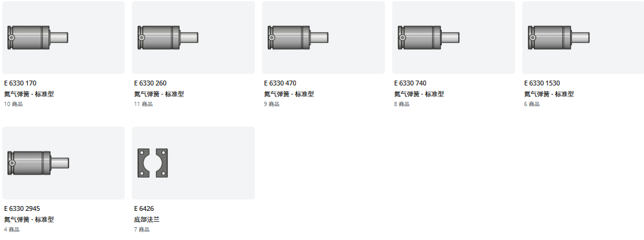Click the 11 商品 count label
The height and width of the screenshot is (240, 644).
point(143,104)
